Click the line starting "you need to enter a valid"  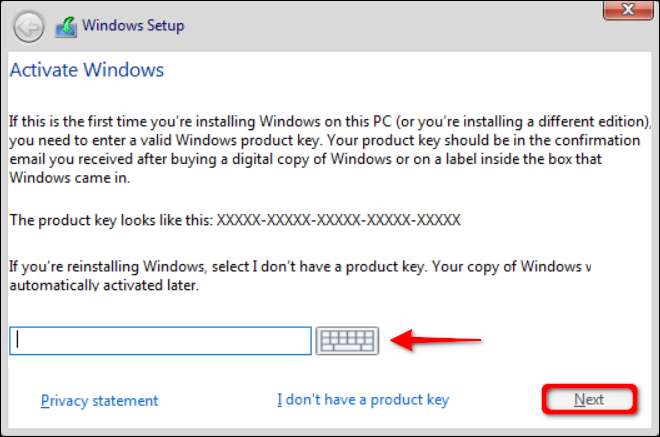pos(300,139)
